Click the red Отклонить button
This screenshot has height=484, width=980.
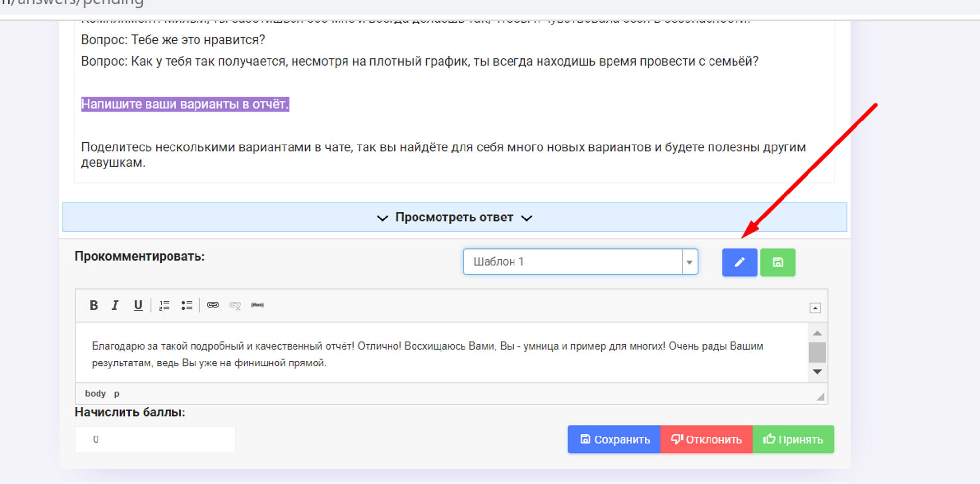[706, 439]
